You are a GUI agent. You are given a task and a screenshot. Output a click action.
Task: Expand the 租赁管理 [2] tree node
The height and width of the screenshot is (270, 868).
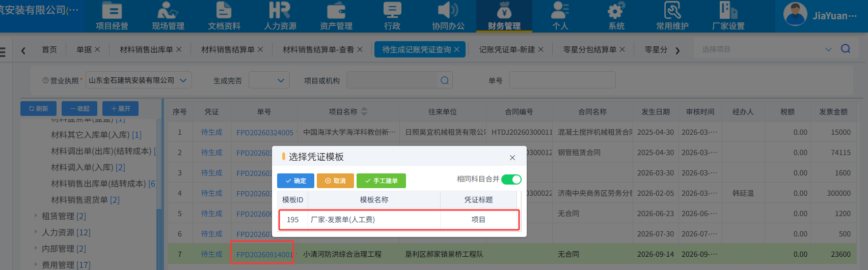coord(36,216)
